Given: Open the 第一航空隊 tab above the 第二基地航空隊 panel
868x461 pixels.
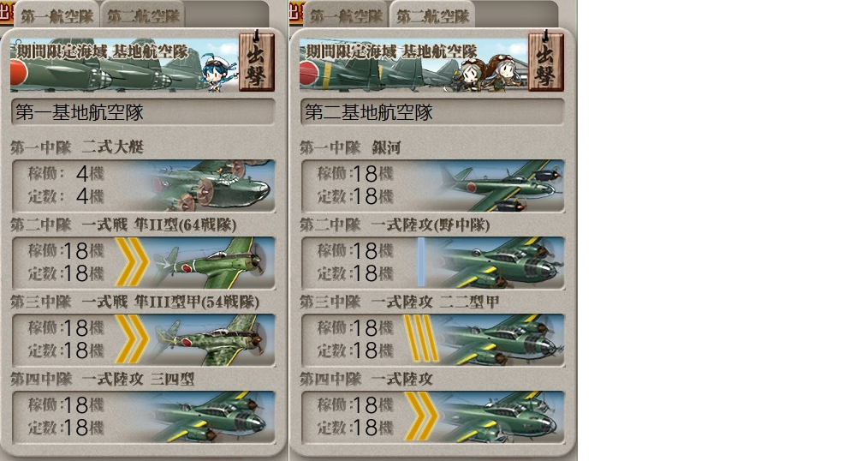Looking at the screenshot, I should click(347, 15).
